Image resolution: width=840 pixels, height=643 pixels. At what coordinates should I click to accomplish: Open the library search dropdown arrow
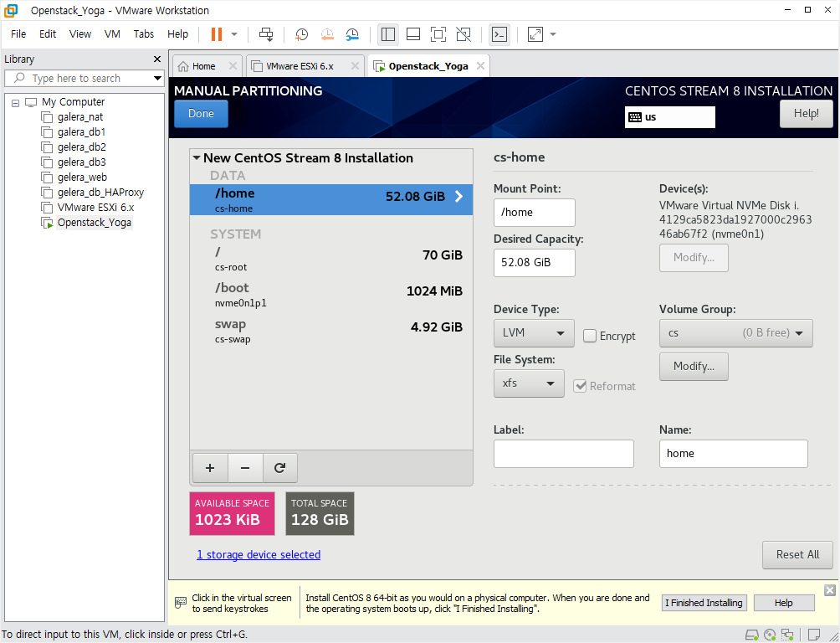pos(157,79)
